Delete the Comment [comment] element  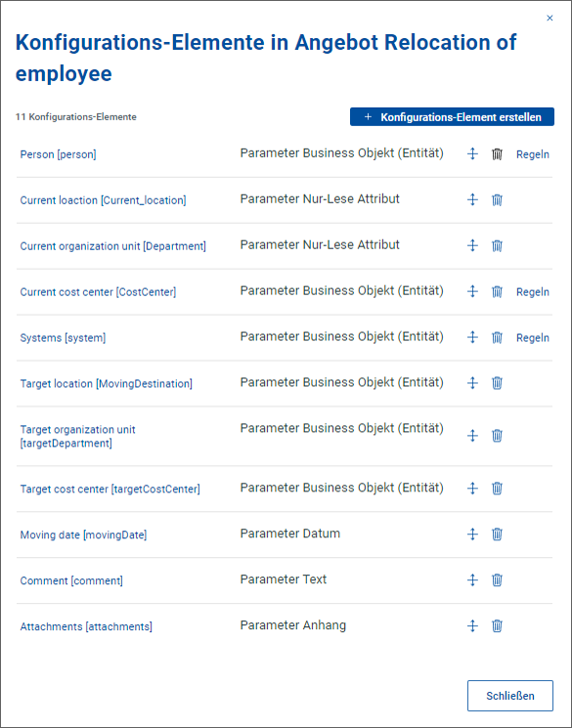497,579
